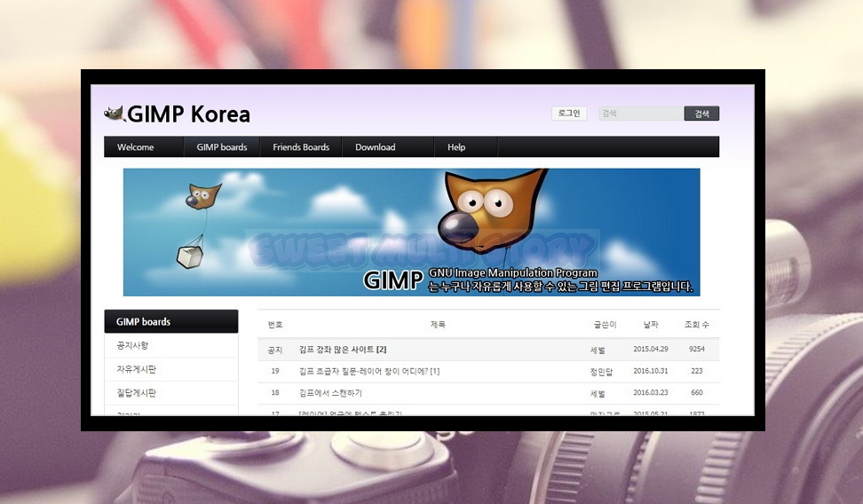863x504 pixels.
Task: Click view count 223
Action: click(x=697, y=371)
